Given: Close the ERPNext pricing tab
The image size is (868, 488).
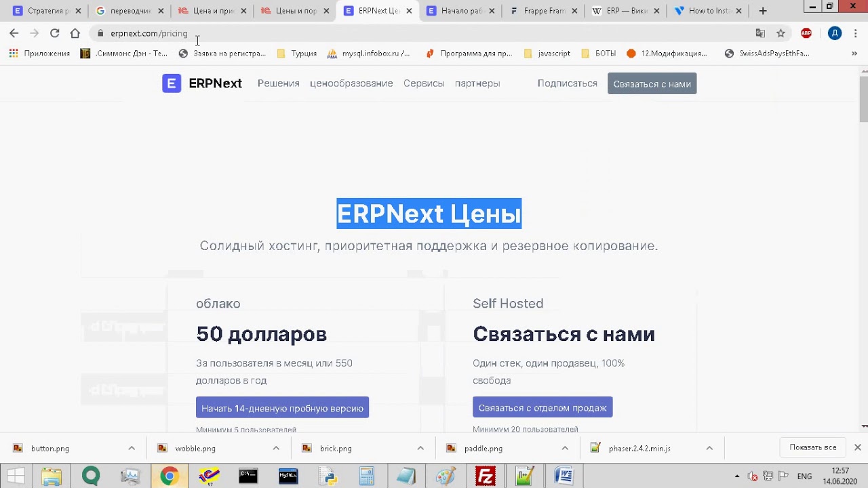Looking at the screenshot, I should coord(409,11).
